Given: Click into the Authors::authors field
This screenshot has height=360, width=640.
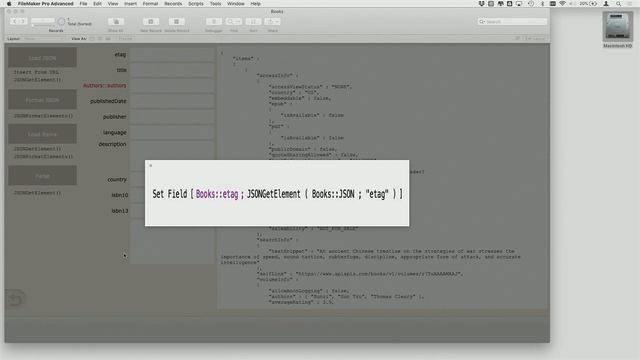Looking at the screenshot, I should 172,86.
